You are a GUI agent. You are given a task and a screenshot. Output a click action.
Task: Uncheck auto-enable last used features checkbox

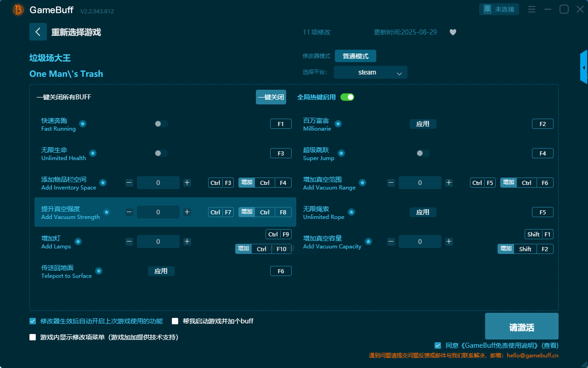coord(33,321)
